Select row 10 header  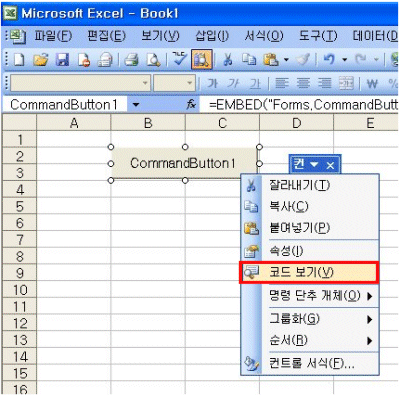(x=19, y=290)
